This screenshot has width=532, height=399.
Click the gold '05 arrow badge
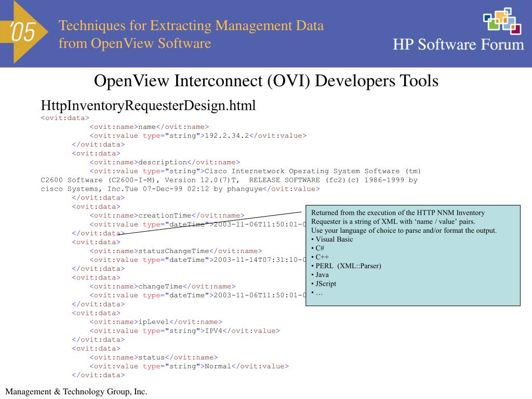(x=24, y=32)
